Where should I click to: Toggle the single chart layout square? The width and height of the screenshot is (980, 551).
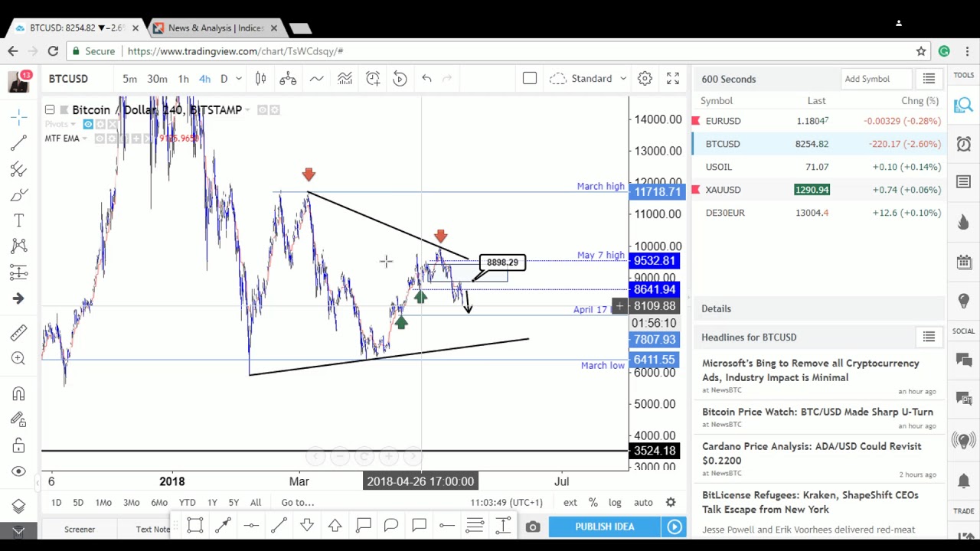pyautogui.click(x=530, y=79)
